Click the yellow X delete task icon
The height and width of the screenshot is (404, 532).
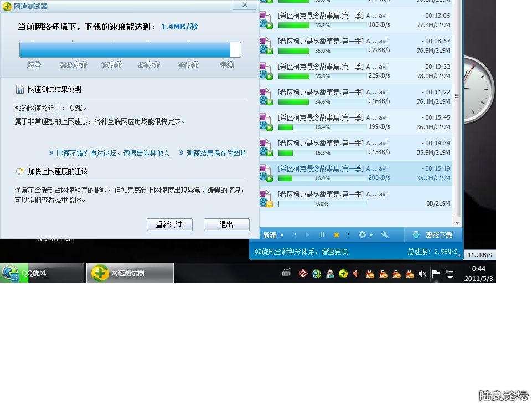pos(337,235)
